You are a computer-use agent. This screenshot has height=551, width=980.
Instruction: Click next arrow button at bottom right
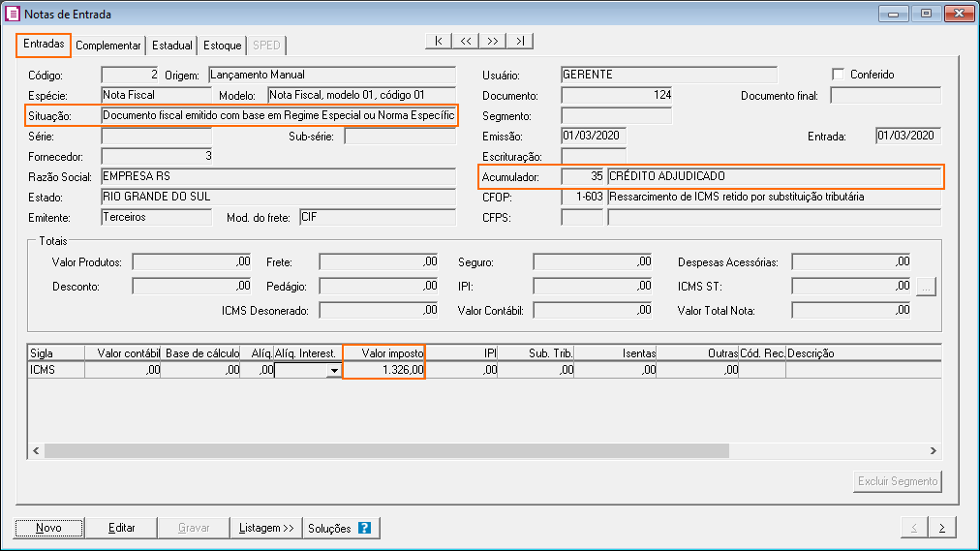[x=941, y=528]
